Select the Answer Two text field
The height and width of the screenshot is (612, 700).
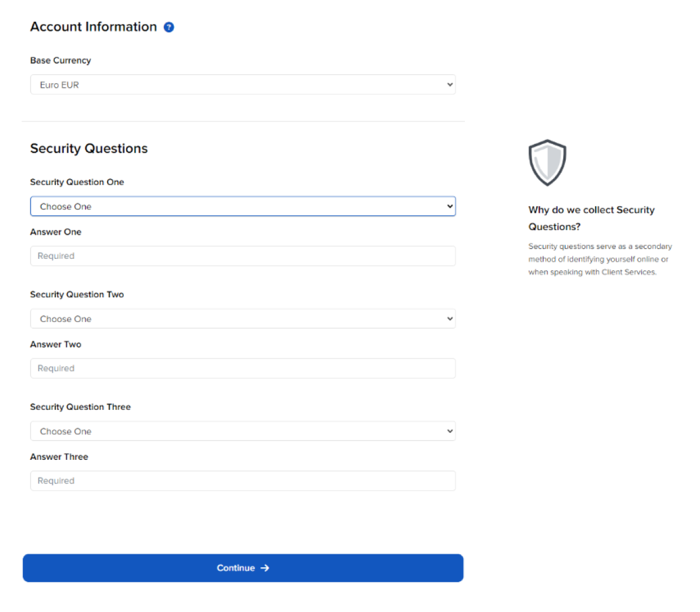[243, 368]
